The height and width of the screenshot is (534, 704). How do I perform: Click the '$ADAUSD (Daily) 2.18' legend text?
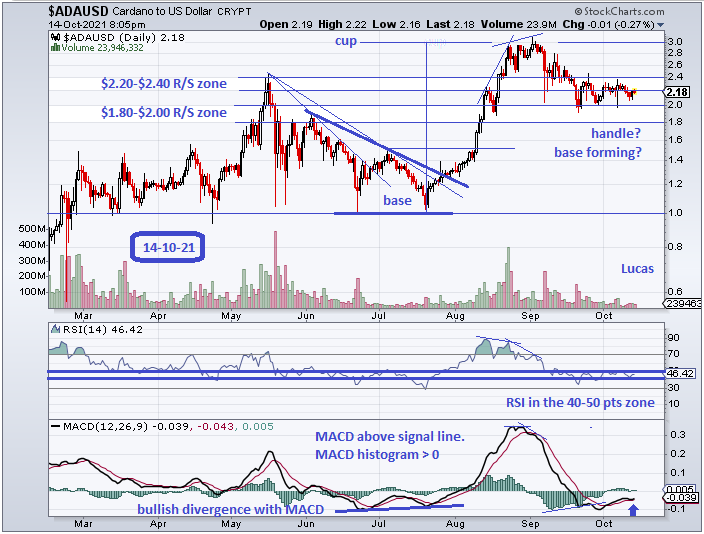pos(124,38)
